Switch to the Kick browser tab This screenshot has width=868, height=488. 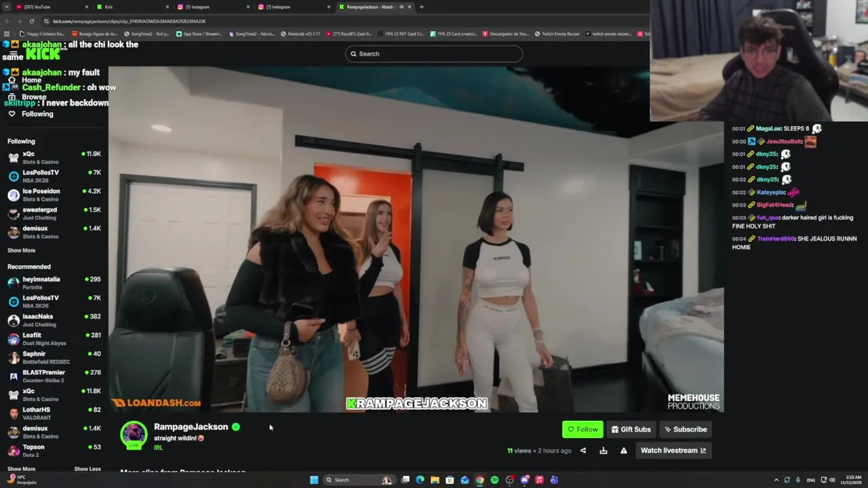(x=132, y=7)
